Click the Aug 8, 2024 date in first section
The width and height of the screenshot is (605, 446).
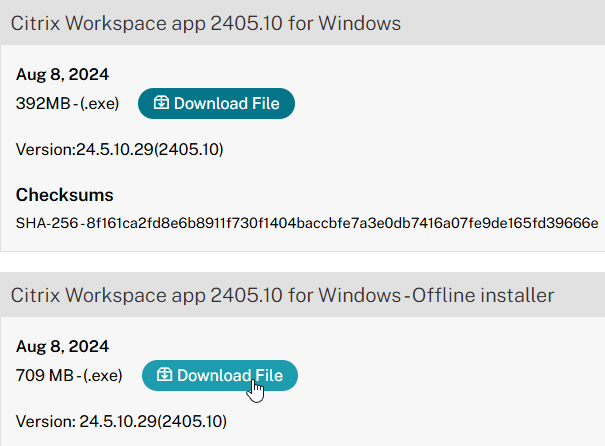click(x=62, y=74)
